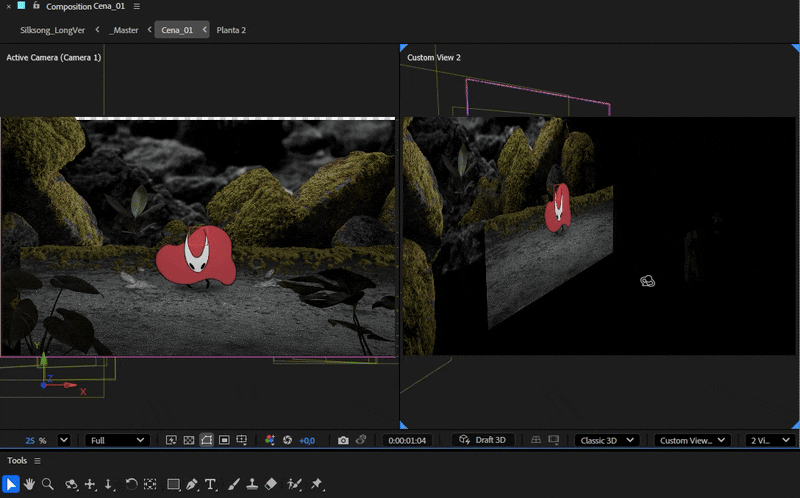
Task: Expand the chevron right of Cena_01
Action: pos(205,30)
